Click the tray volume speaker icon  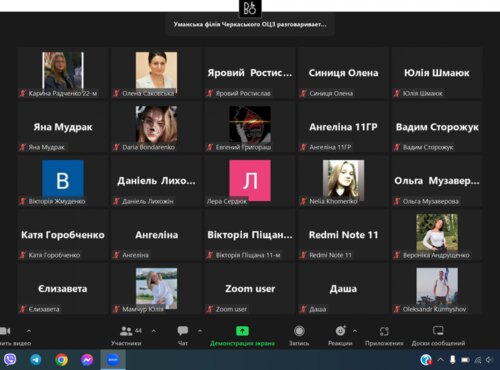click(x=490, y=360)
